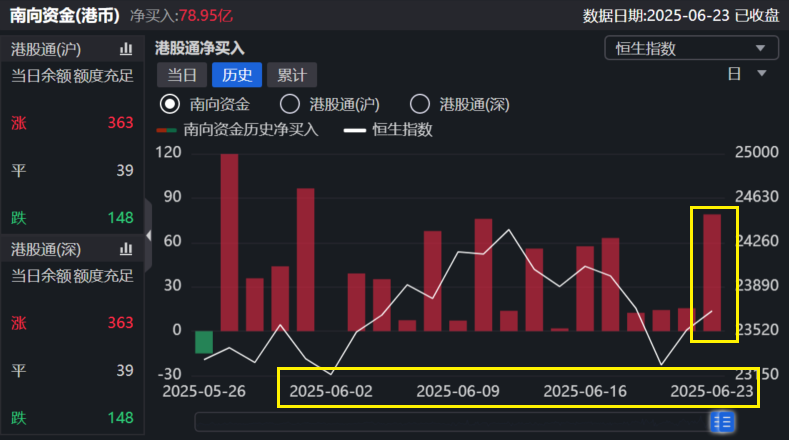Click 当日余额 额度充足 under 港股通(深)

pos(72,276)
